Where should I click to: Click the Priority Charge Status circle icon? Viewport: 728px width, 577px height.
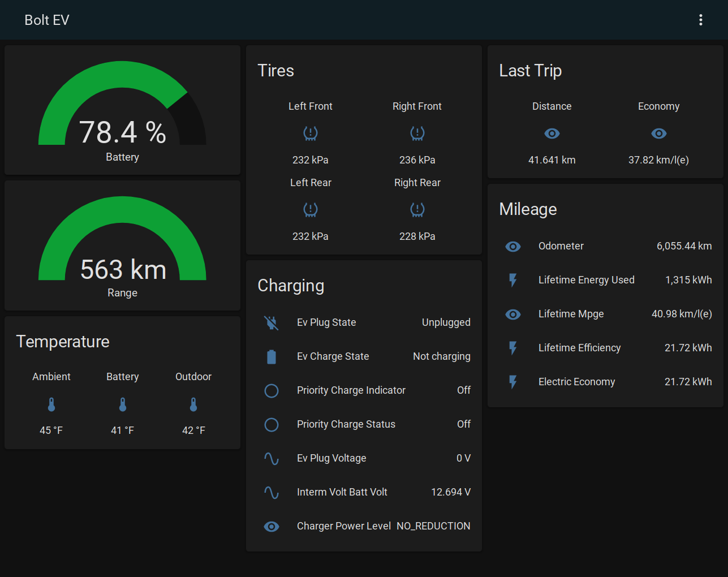pos(272,424)
